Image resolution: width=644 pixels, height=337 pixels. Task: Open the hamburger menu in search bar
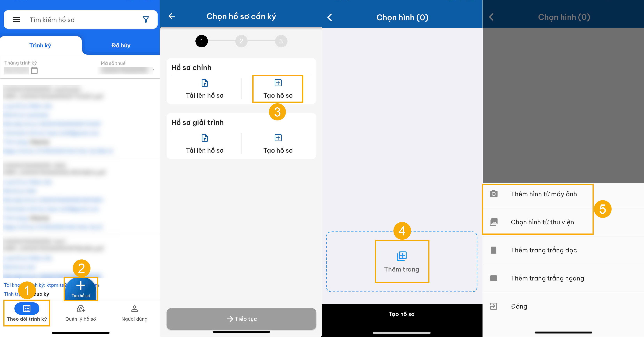tap(16, 19)
